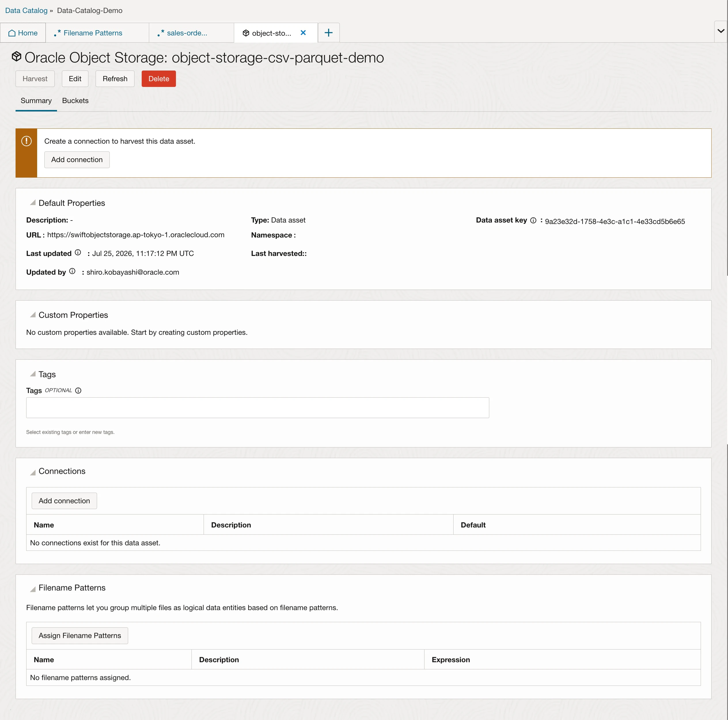This screenshot has height=720, width=728.
Task: Collapse the Connections section
Action: pyautogui.click(x=33, y=472)
